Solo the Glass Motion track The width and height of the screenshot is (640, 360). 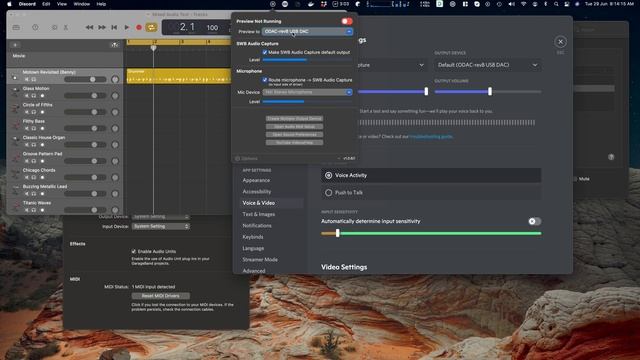pos(34,96)
